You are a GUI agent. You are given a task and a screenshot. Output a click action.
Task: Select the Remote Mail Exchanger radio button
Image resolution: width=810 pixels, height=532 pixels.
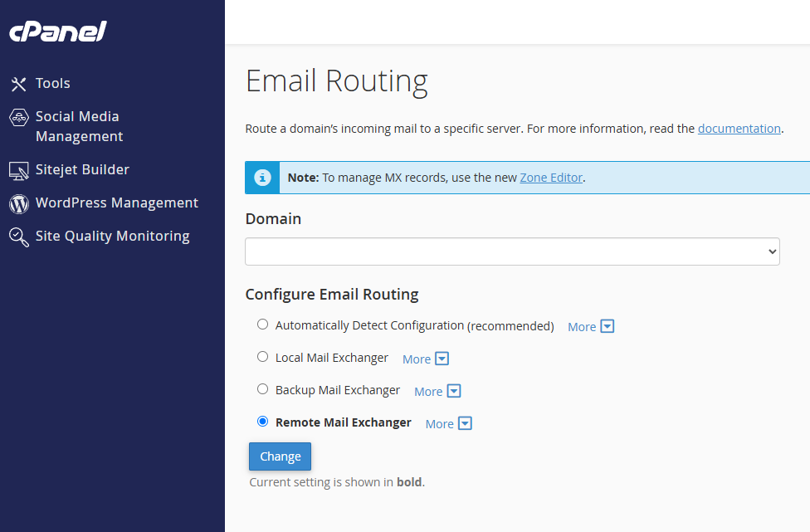coord(262,421)
